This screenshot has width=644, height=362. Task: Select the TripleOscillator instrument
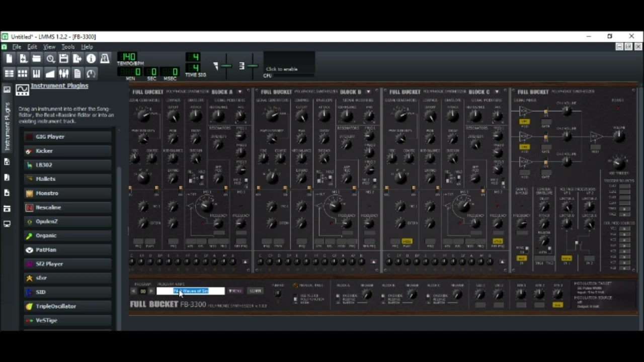[x=68, y=306]
